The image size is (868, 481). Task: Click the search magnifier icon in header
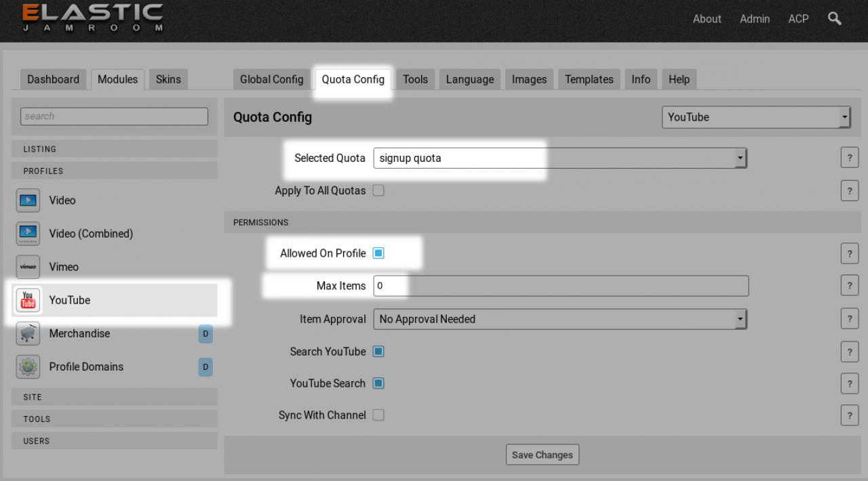click(x=835, y=19)
